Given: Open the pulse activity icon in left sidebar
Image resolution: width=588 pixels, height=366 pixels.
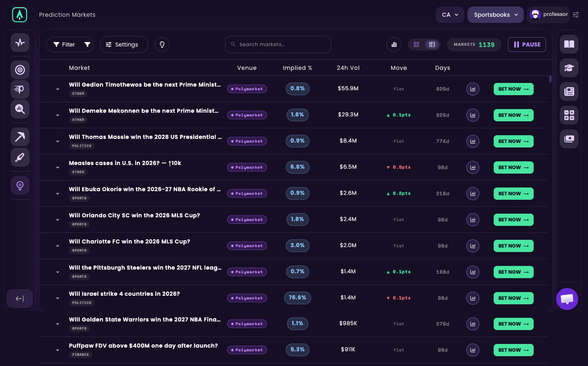Looking at the screenshot, I should click(x=20, y=42).
